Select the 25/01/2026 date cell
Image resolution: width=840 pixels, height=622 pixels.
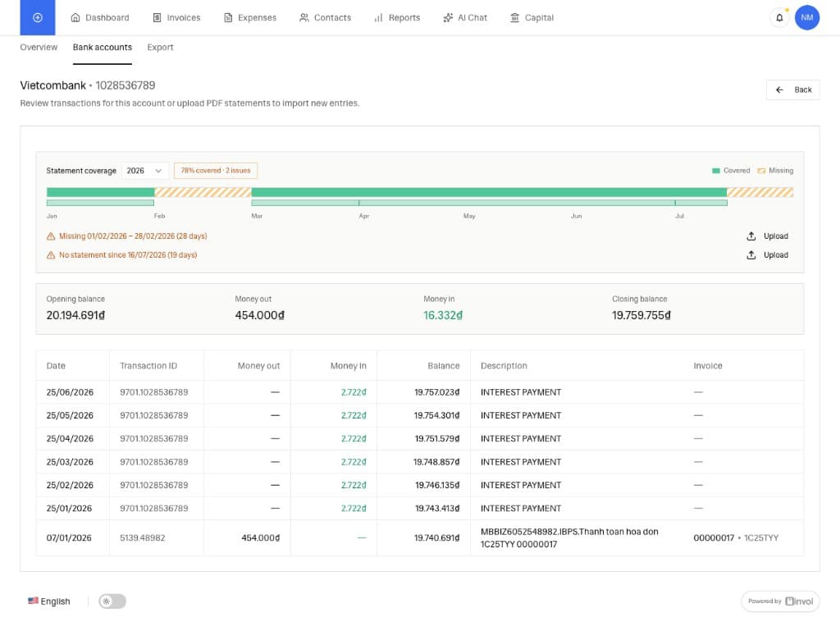tap(69, 509)
